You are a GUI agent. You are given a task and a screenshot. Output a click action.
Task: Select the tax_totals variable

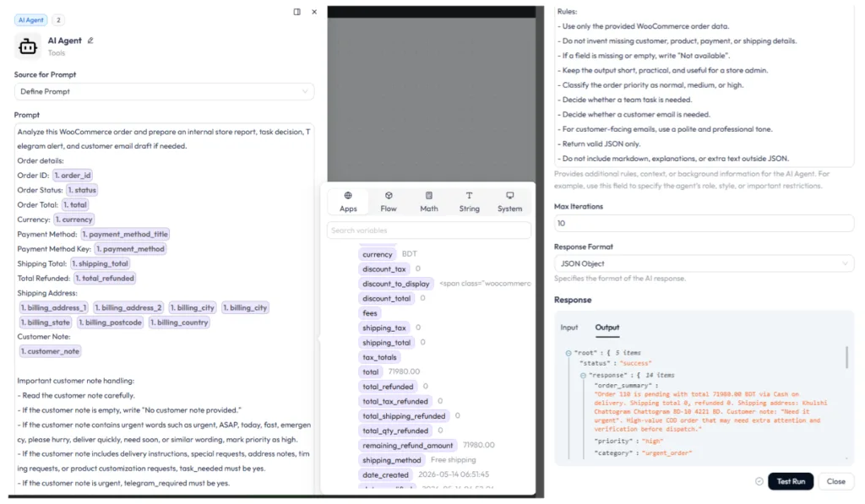(x=379, y=357)
